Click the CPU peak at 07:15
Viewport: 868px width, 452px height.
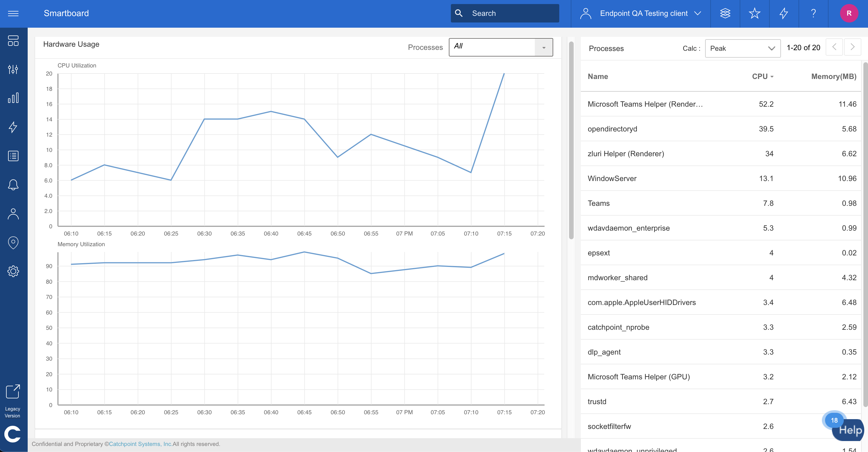504,74
